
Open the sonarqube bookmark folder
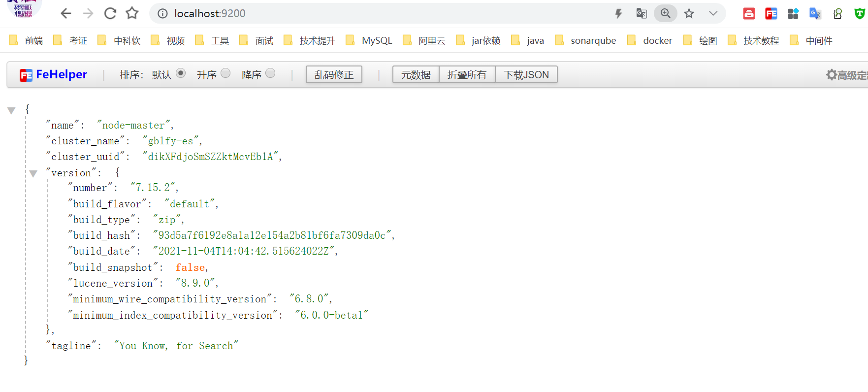point(585,40)
